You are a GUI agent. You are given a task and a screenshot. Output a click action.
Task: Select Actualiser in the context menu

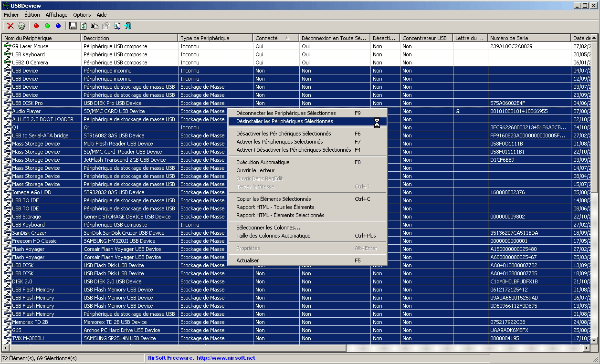point(307,261)
